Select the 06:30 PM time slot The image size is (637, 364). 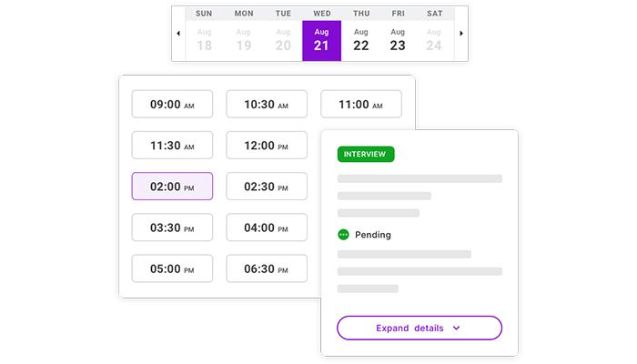(267, 268)
